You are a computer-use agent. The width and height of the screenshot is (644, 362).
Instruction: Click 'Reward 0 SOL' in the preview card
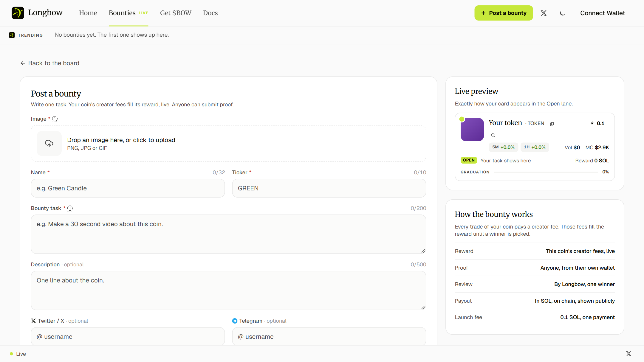click(x=592, y=161)
